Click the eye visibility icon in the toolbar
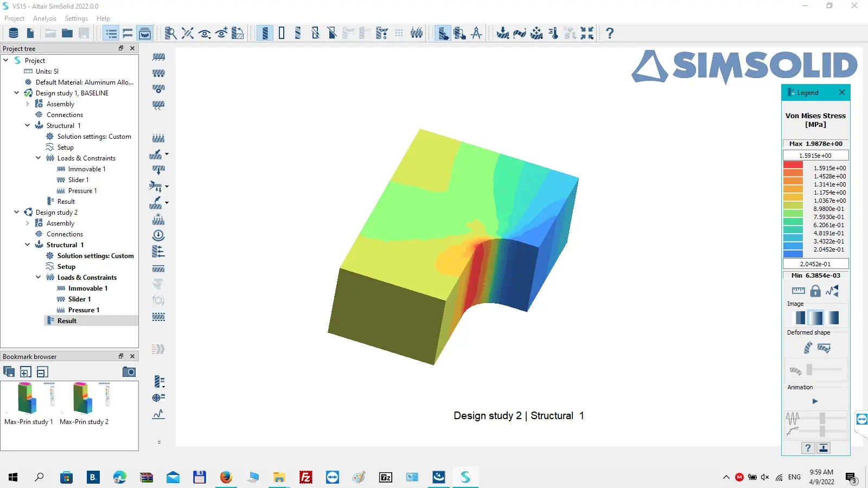 pos(205,34)
